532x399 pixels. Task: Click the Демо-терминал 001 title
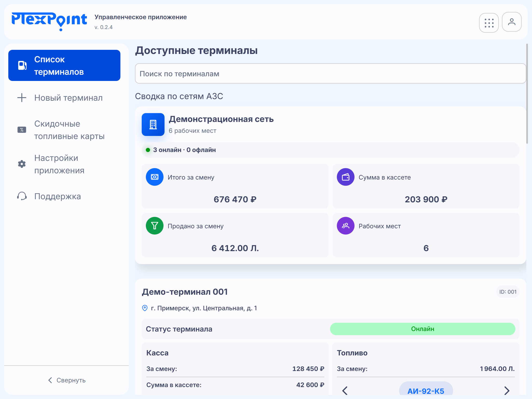tap(185, 292)
